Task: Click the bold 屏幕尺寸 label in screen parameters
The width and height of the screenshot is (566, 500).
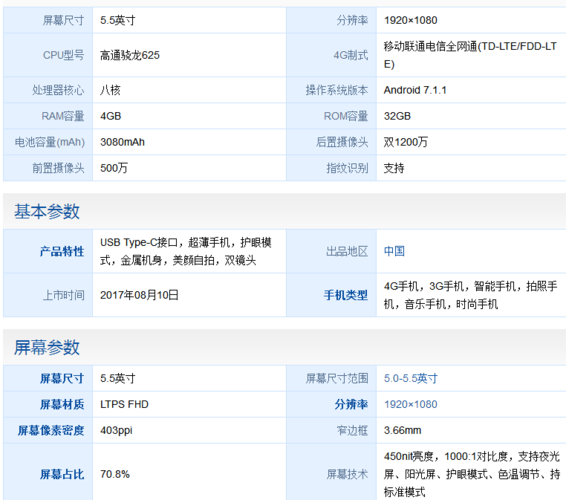Action: [x=62, y=378]
